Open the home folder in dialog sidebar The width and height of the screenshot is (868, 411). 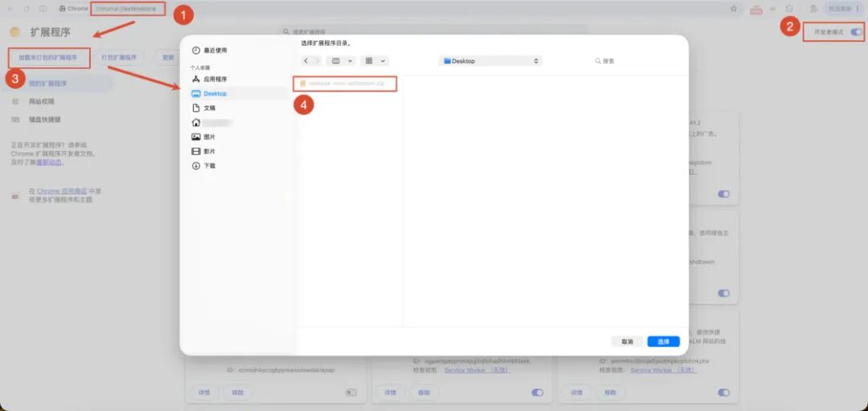coord(211,122)
